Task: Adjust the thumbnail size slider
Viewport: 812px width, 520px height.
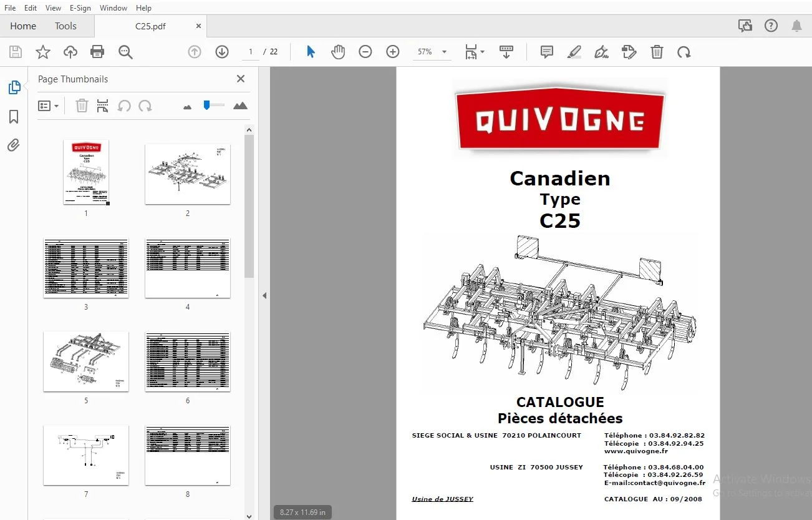Action: 214,105
